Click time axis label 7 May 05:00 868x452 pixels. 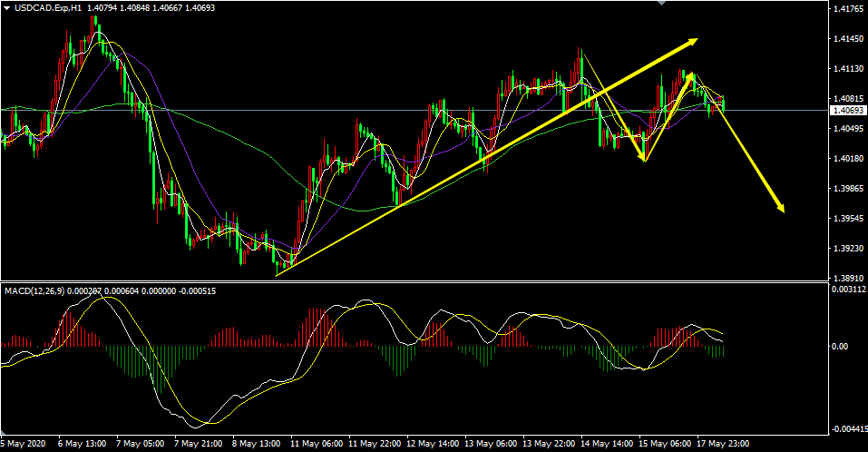[x=140, y=444]
